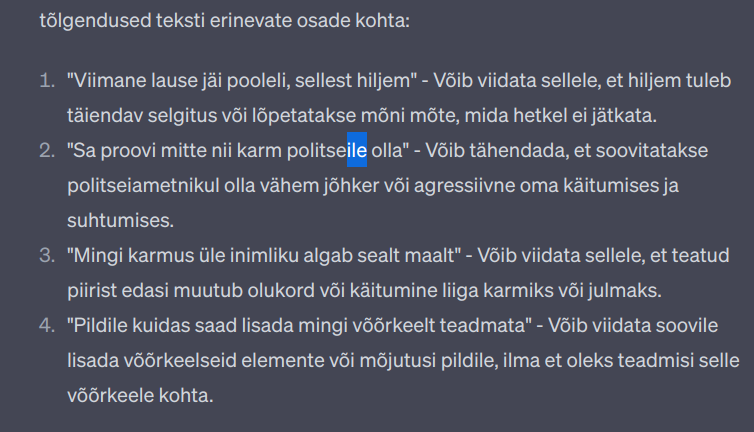754x432 pixels.
Task: Click the word "suhtumises." ending item 2
Action: (x=109, y=218)
